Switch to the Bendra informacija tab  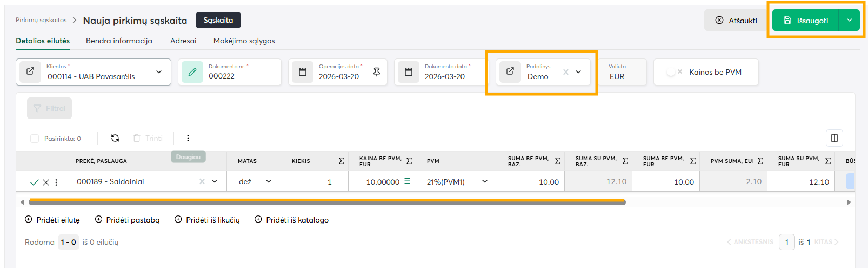click(x=119, y=41)
